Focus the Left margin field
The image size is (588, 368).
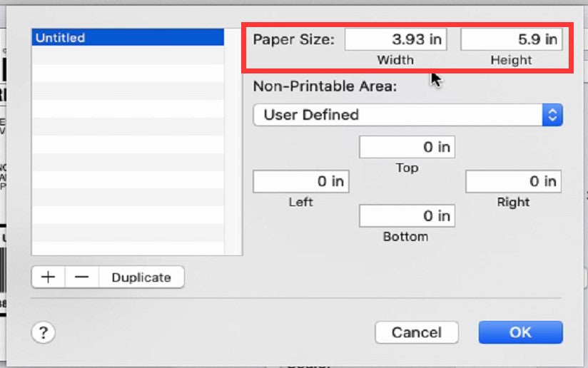point(300,182)
